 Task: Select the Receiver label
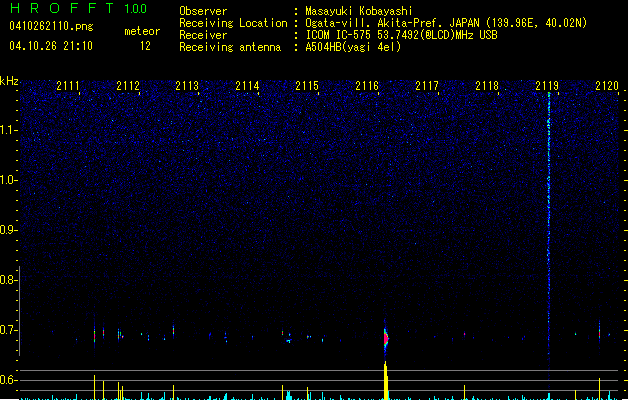(x=203, y=35)
